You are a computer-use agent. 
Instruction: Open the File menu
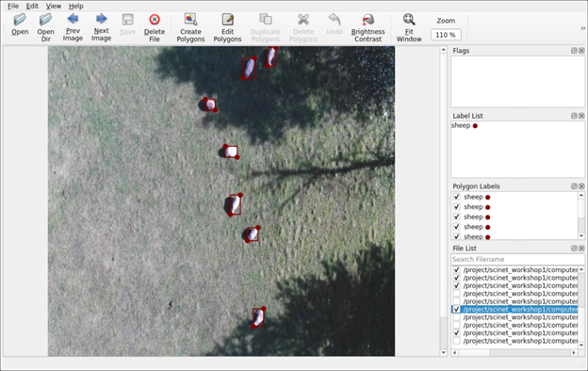[13, 6]
